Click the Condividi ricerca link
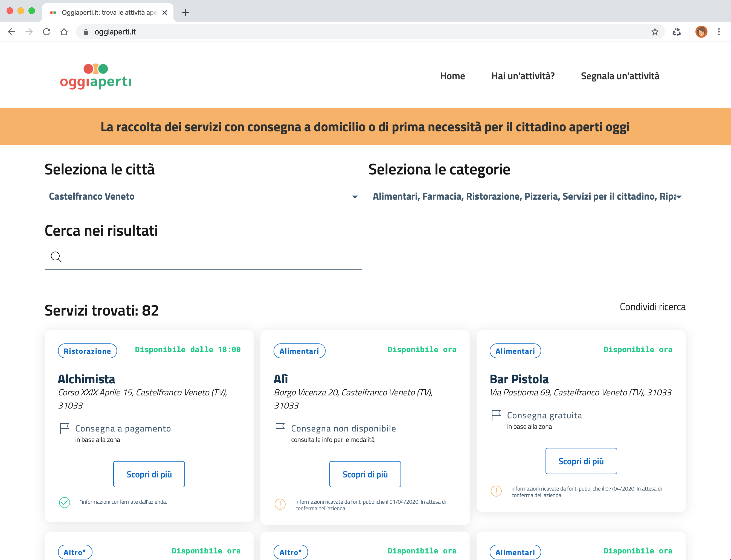 (653, 307)
